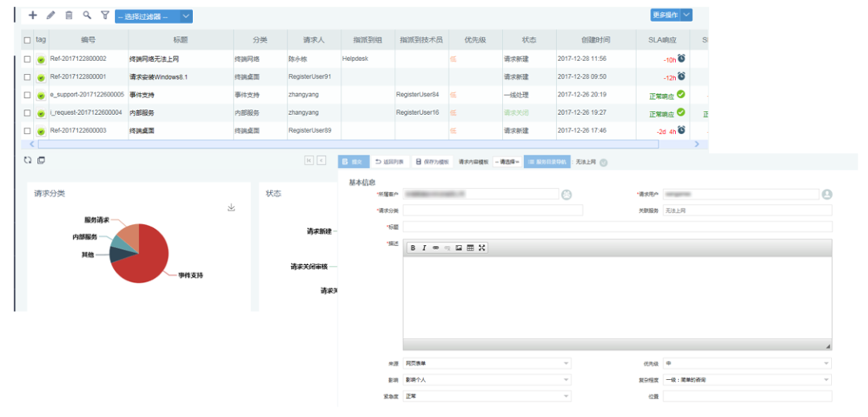Image resolution: width=868 pixels, height=417 pixels.
Task: Click the 服务目录导航 button
Action: click(x=546, y=162)
